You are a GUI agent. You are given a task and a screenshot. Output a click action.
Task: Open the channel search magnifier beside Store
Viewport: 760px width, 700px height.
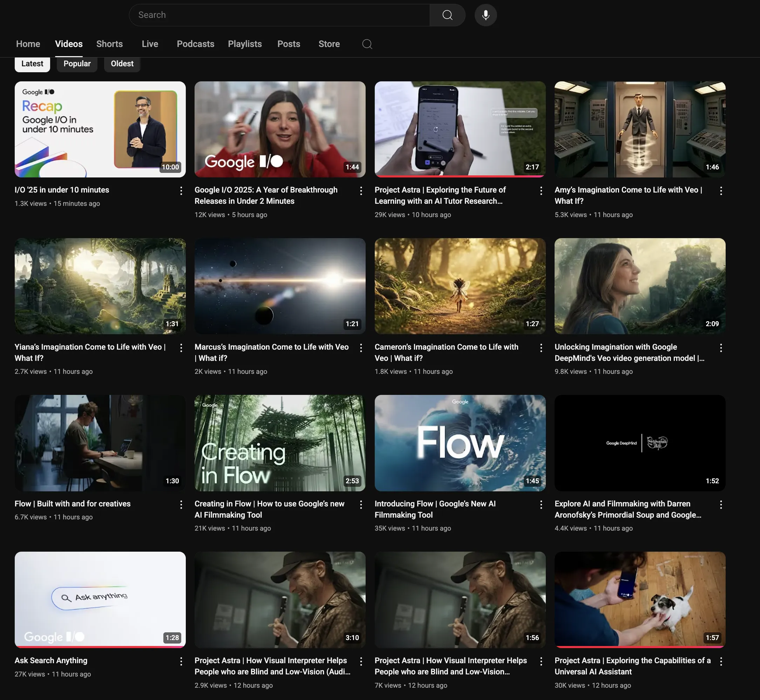[x=367, y=44]
